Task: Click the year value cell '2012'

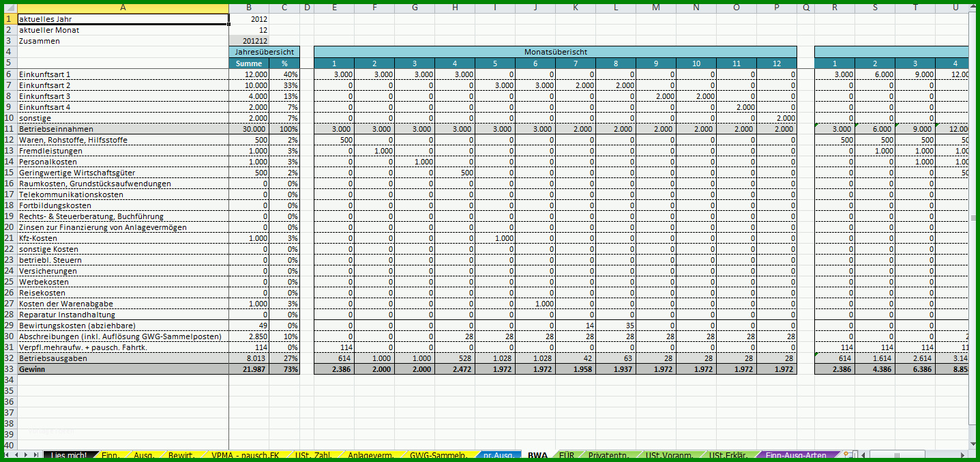Action: pos(249,19)
